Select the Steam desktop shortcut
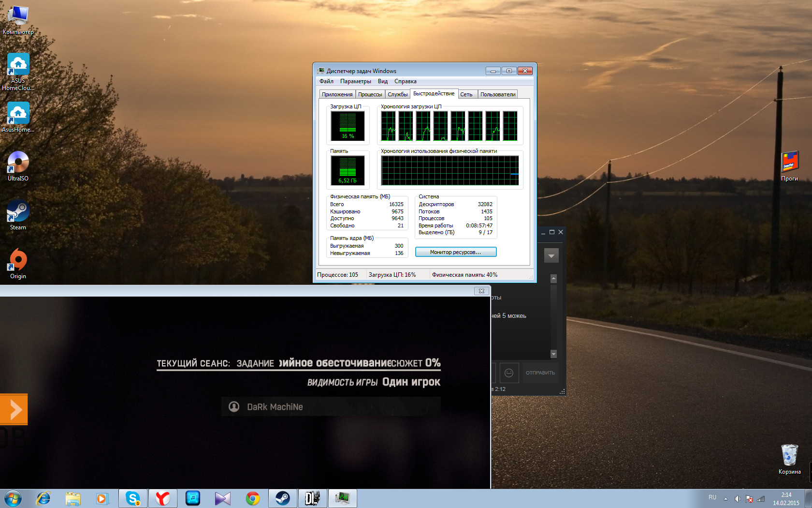The width and height of the screenshot is (812, 508). pyautogui.click(x=18, y=215)
